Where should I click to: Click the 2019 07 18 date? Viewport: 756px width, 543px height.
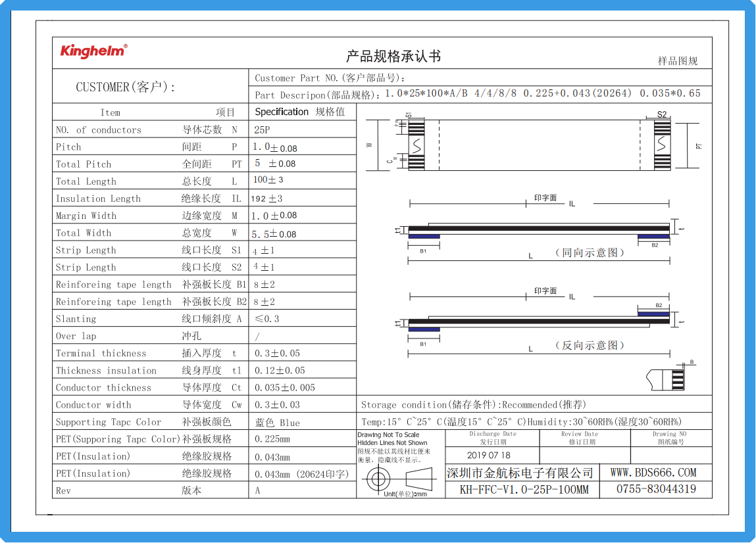[x=488, y=456]
